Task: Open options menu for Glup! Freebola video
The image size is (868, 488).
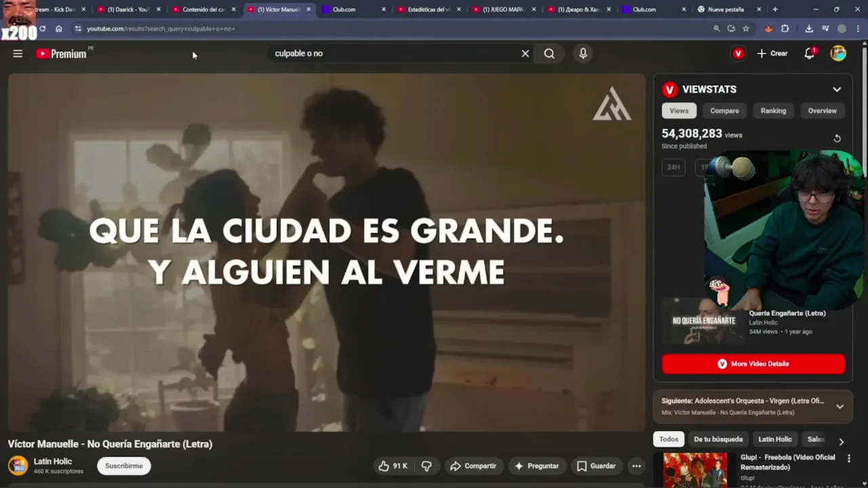Action: (x=848, y=459)
